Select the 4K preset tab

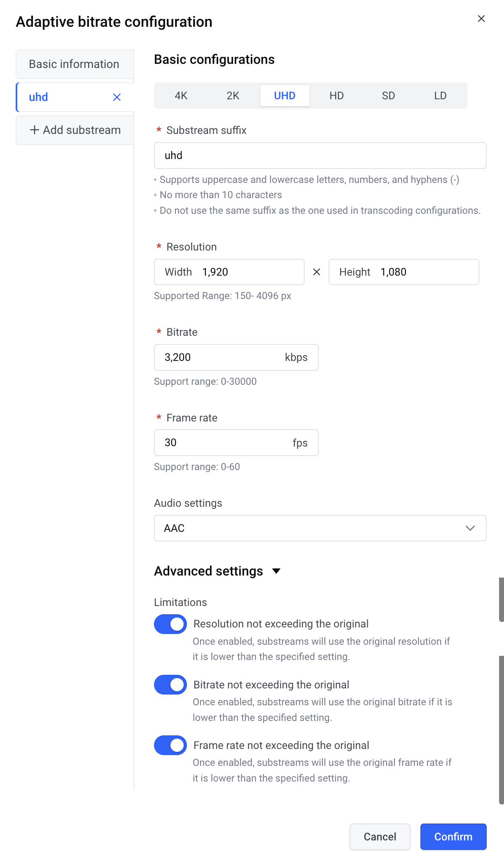(181, 96)
